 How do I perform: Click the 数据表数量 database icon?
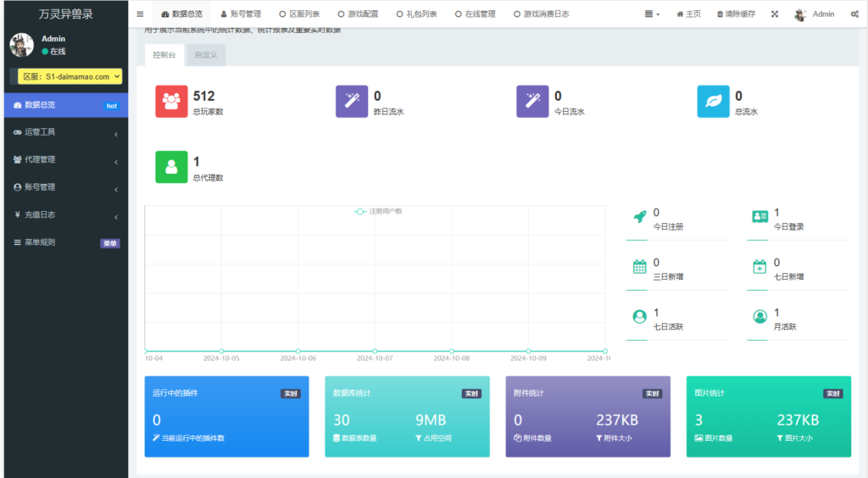337,438
